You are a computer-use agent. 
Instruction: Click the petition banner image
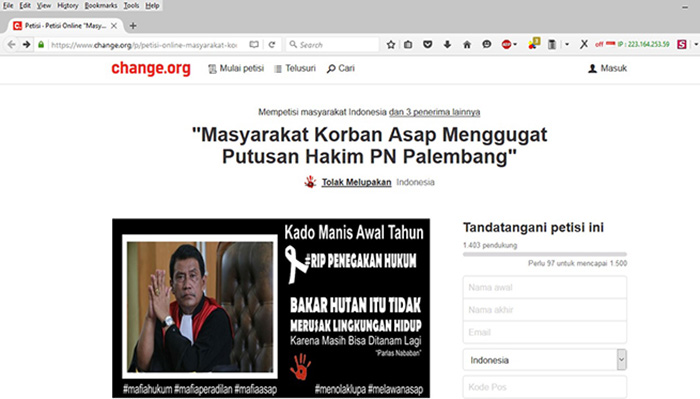pyautogui.click(x=271, y=308)
